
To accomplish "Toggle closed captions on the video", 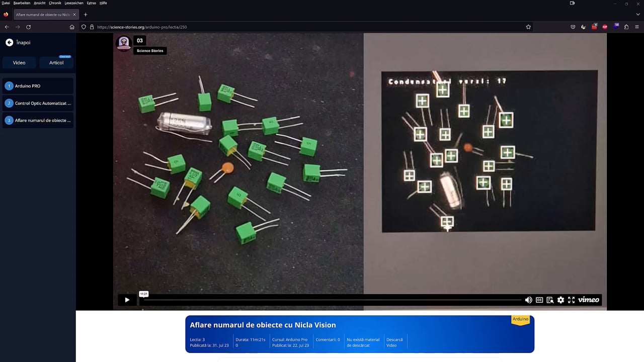I will pyautogui.click(x=539, y=300).
